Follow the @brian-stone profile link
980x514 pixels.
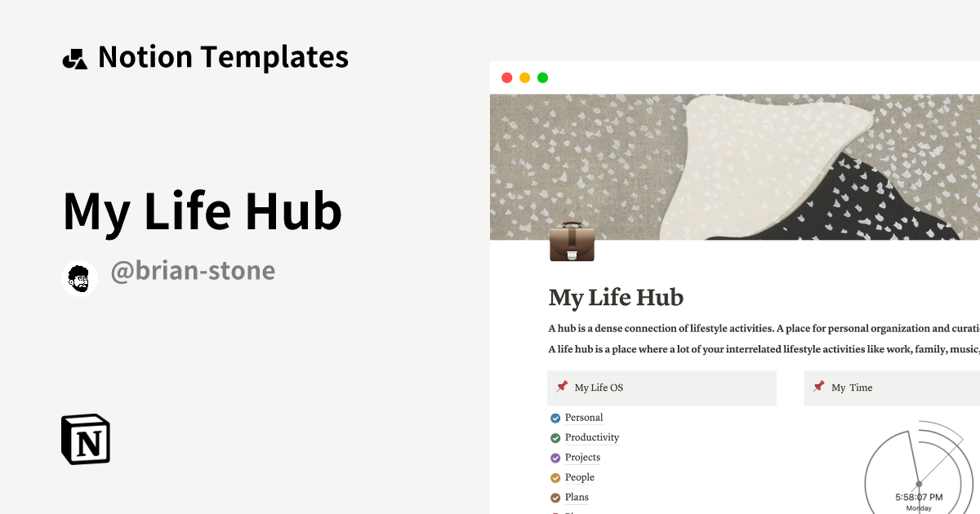tap(194, 270)
